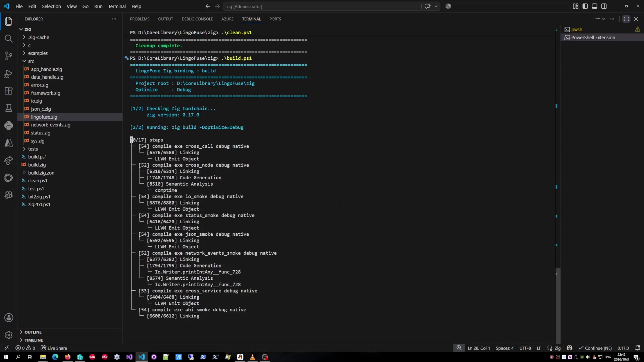Click the Windows Start button
This screenshot has height=362, width=644.
tap(6, 357)
